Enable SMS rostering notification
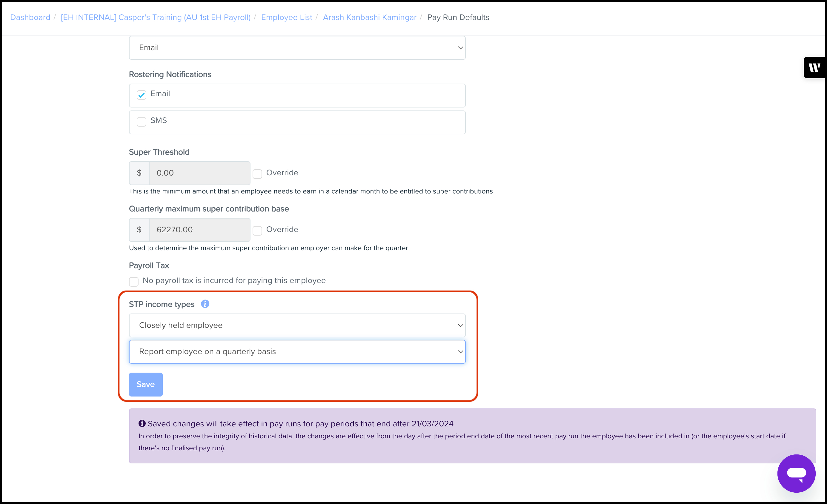This screenshot has width=827, height=504. point(141,122)
